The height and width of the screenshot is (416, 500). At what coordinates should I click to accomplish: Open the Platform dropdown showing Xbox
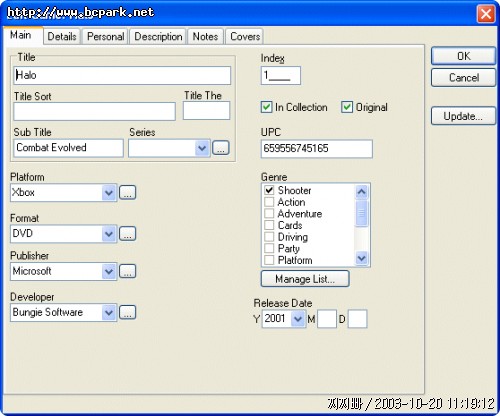(x=109, y=193)
